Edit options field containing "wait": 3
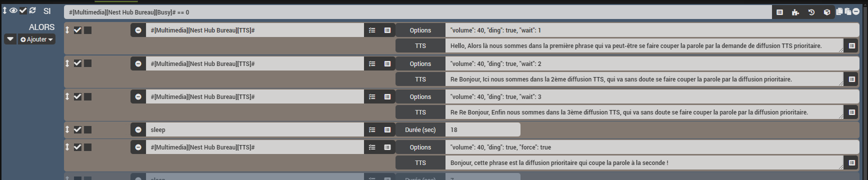 pos(652,97)
